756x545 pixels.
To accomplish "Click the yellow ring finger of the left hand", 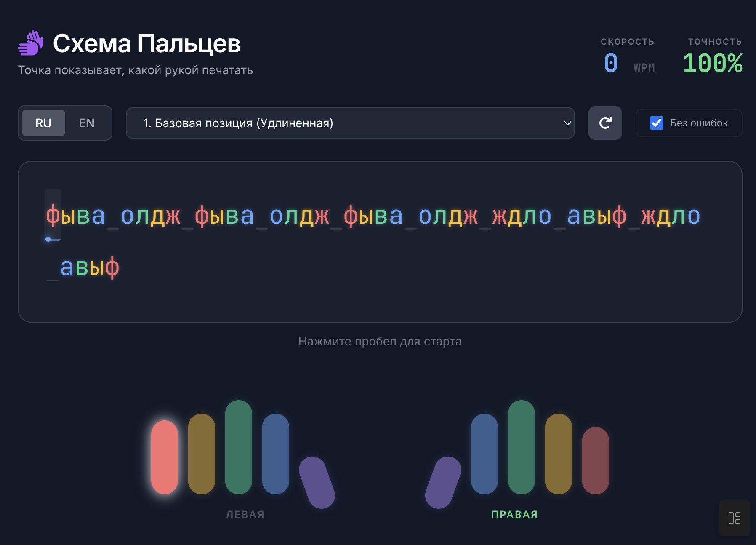I will point(201,455).
